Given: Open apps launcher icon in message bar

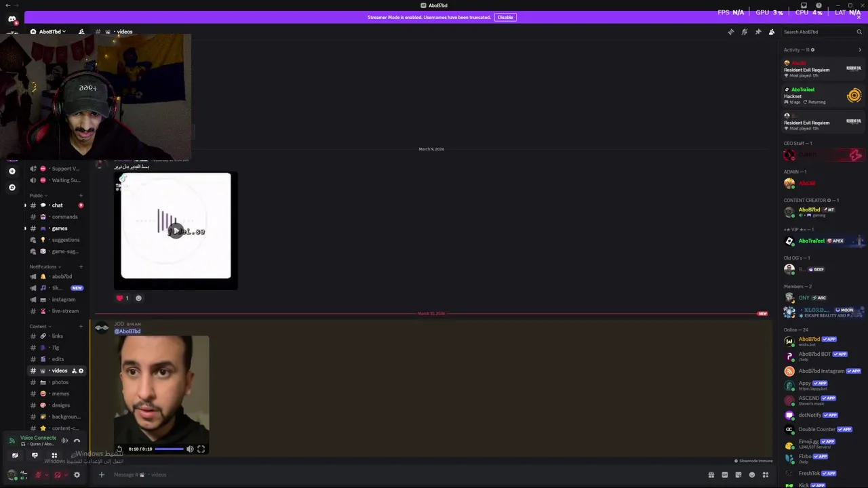Looking at the screenshot, I should (x=766, y=475).
